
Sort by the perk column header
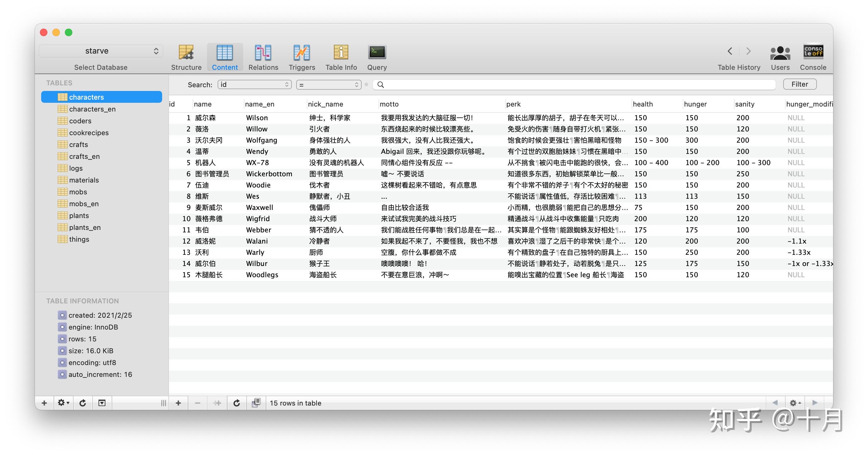pyautogui.click(x=568, y=104)
